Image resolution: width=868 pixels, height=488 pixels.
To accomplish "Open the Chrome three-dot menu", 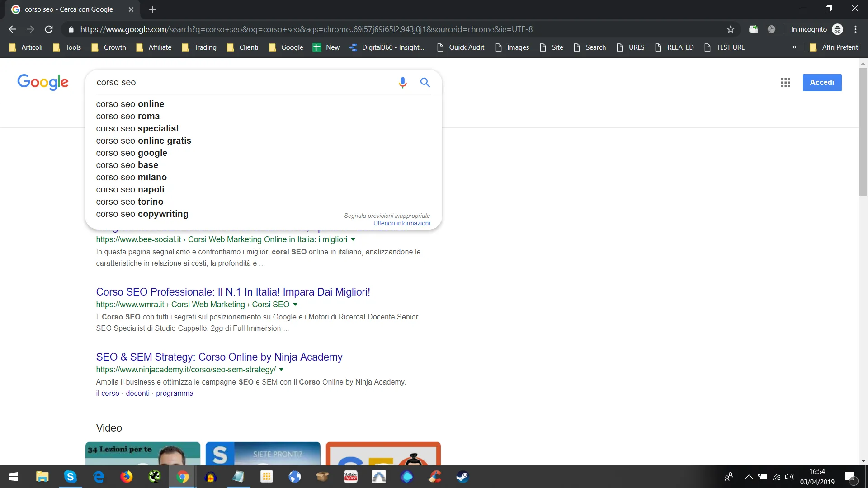I will pos(855,29).
